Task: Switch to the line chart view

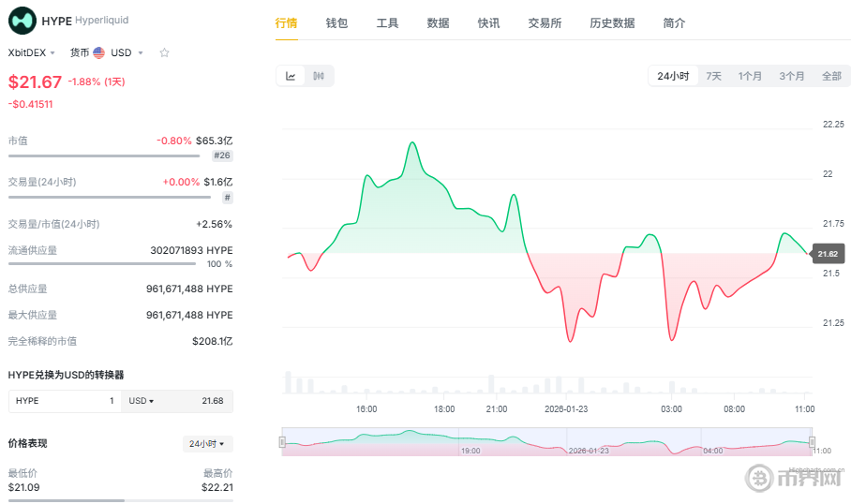Action: click(291, 76)
